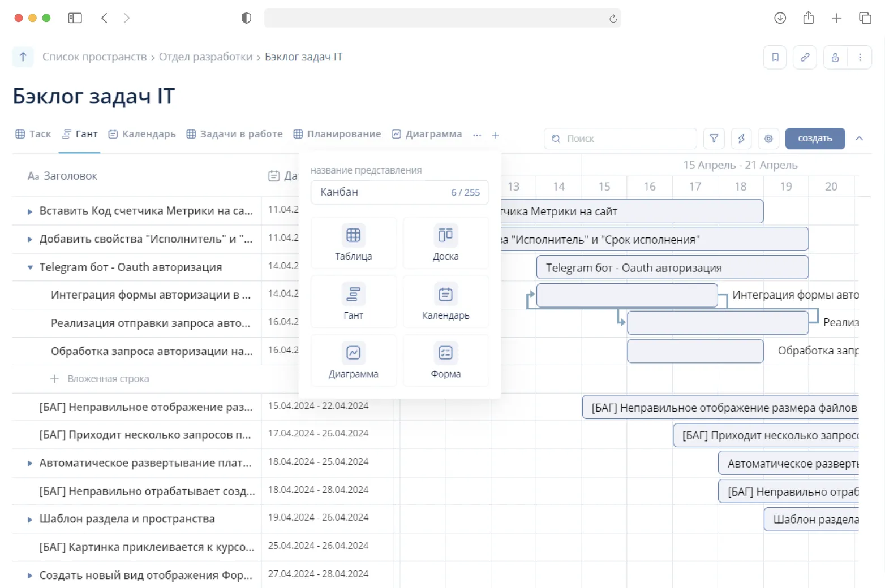Click the создать button
885x588 pixels.
[x=815, y=139]
